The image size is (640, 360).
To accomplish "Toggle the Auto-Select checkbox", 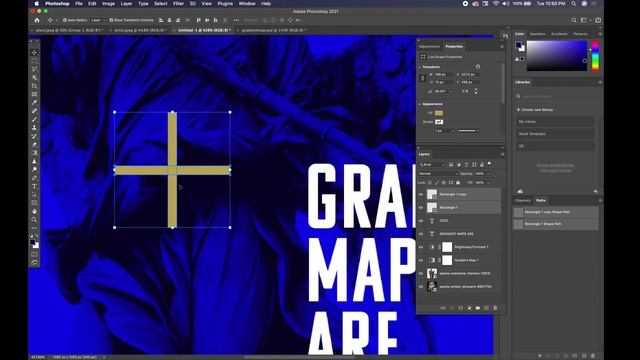I will click(64, 20).
